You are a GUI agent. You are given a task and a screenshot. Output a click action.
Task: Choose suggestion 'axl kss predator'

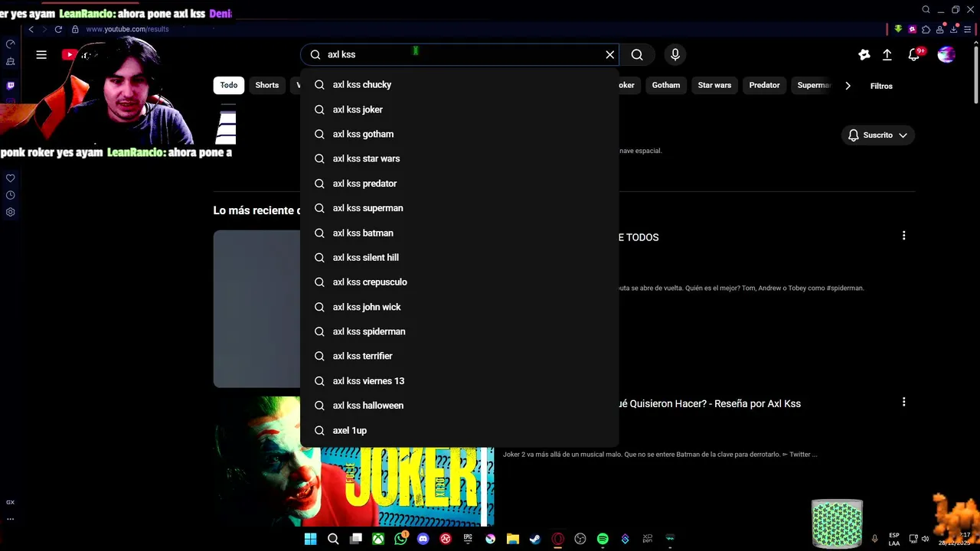click(x=459, y=184)
